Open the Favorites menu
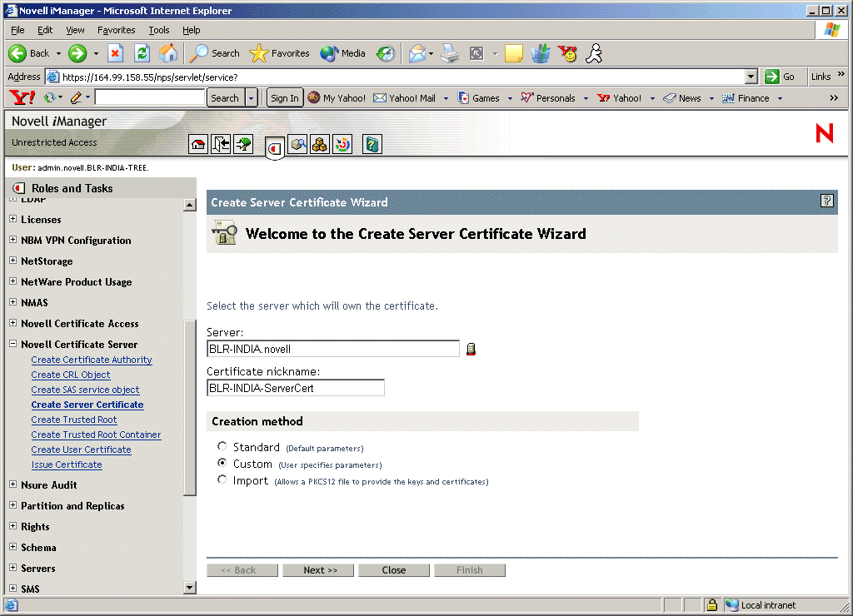The image size is (853, 616). [x=117, y=30]
